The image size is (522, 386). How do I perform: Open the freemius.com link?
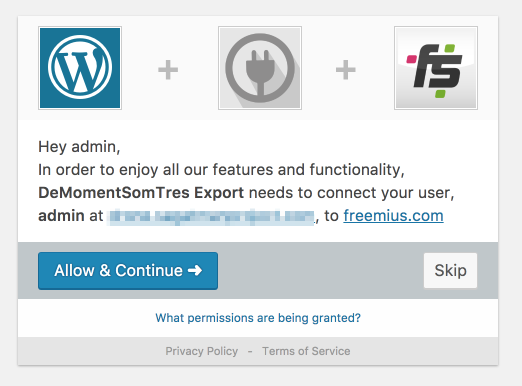pyautogui.click(x=393, y=216)
